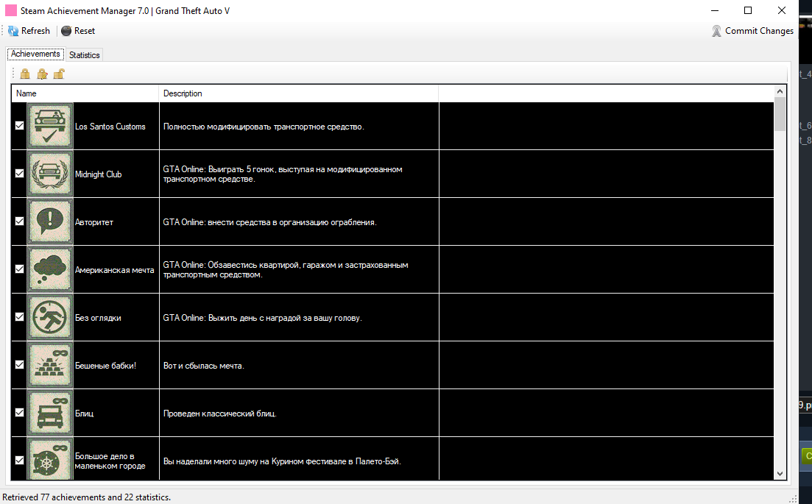Click the Блиц truck icon
Screen dimensions: 812x504
tap(50, 413)
